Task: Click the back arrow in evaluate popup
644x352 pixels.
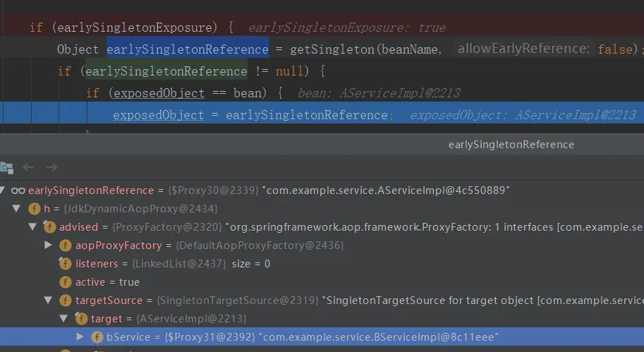Action: (28, 167)
